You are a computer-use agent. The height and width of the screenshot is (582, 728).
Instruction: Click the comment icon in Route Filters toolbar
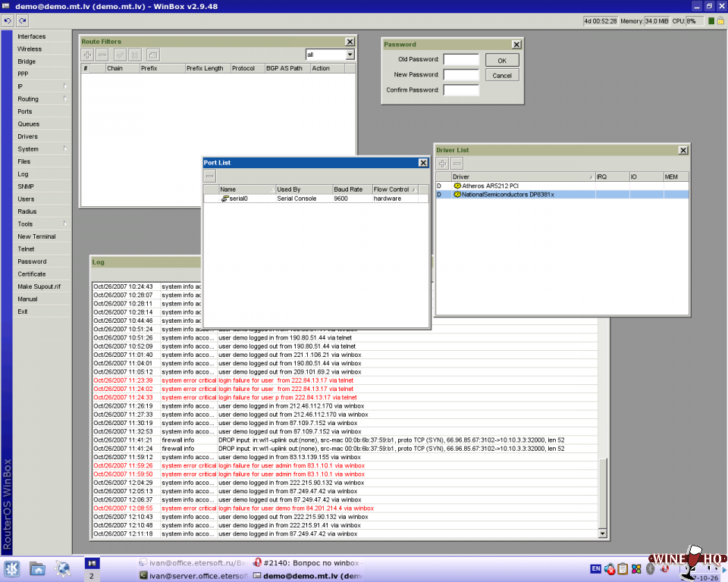(152, 55)
